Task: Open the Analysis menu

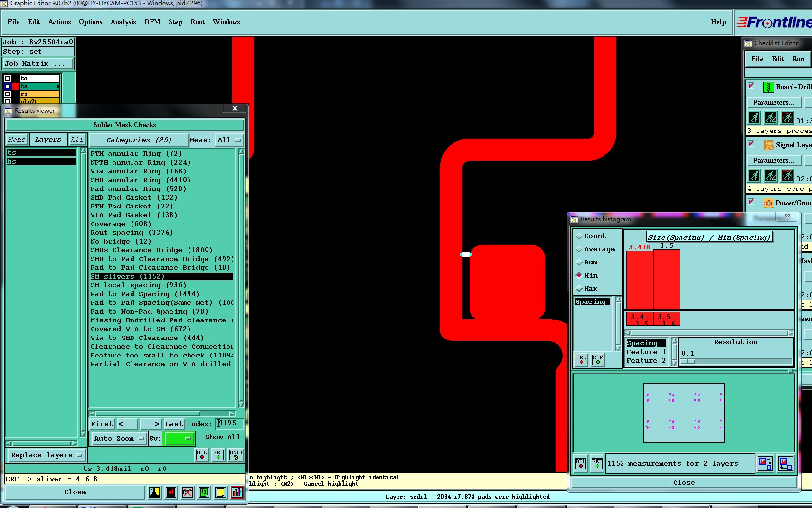Action: point(123,22)
